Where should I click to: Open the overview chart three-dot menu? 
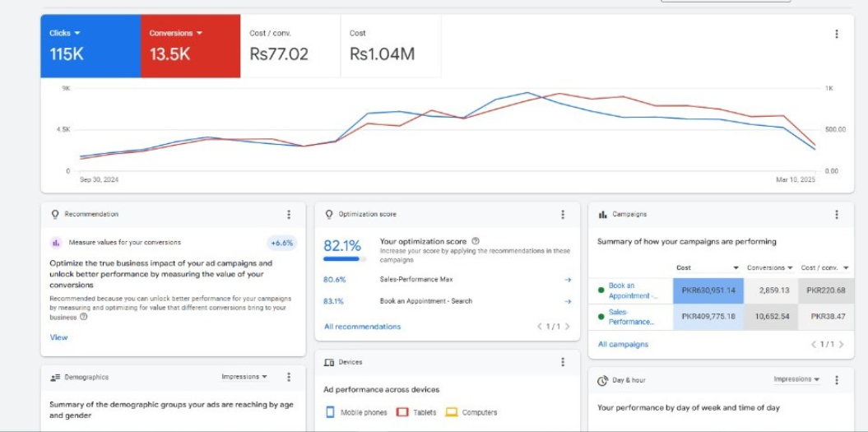coord(836,35)
